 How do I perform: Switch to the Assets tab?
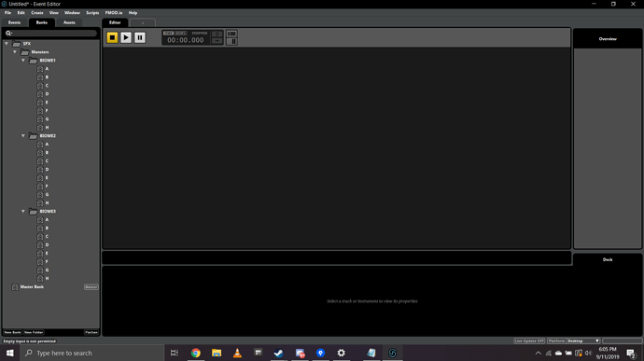coord(69,22)
